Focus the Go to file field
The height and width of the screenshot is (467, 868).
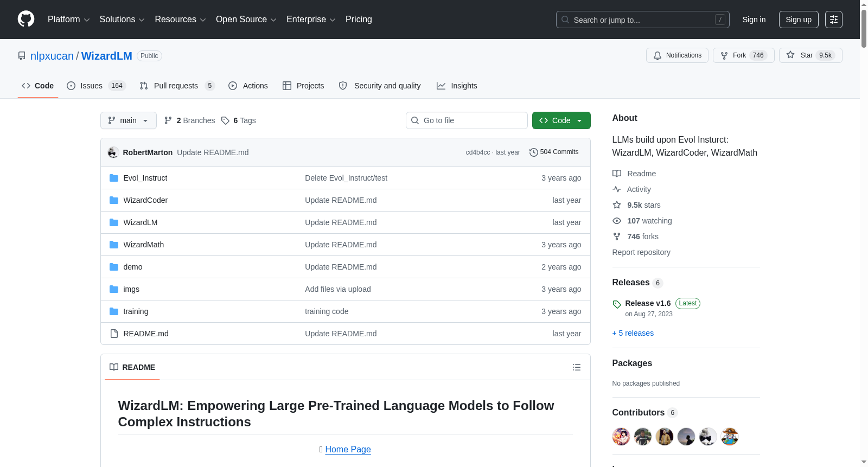[467, 120]
